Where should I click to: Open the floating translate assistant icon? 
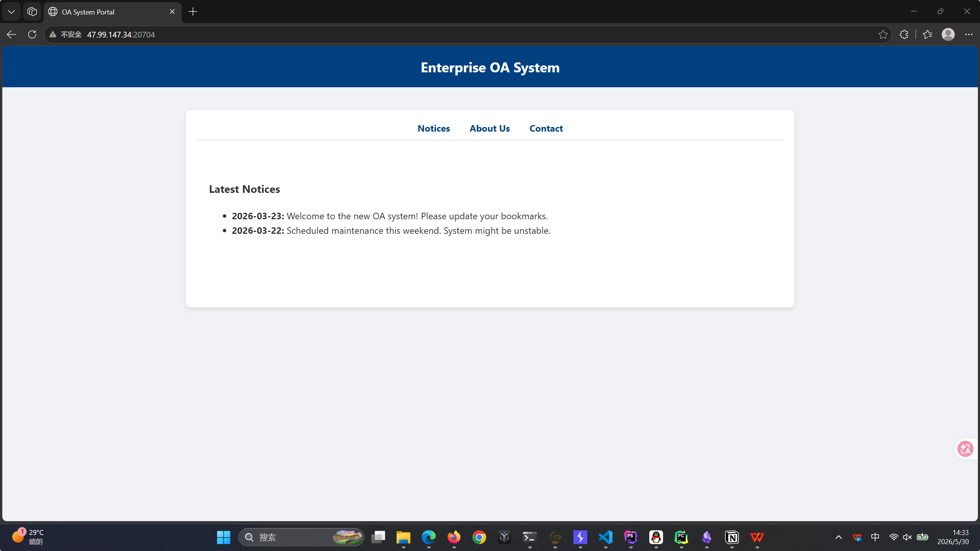[x=965, y=449]
